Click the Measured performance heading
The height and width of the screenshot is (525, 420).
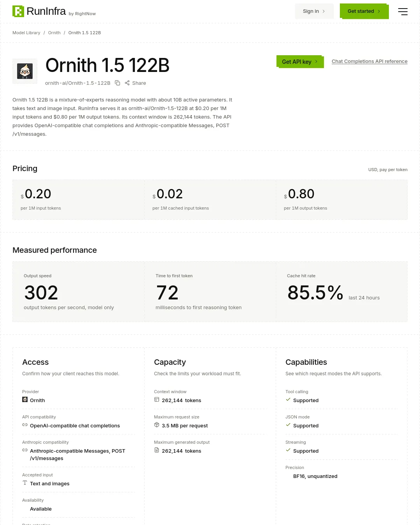(x=54, y=250)
